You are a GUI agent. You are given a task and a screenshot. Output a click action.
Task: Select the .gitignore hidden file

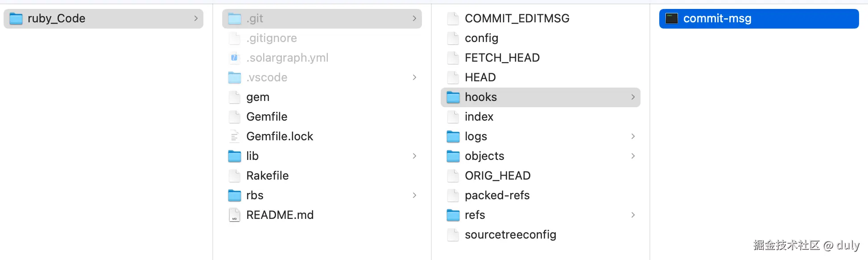click(x=271, y=38)
